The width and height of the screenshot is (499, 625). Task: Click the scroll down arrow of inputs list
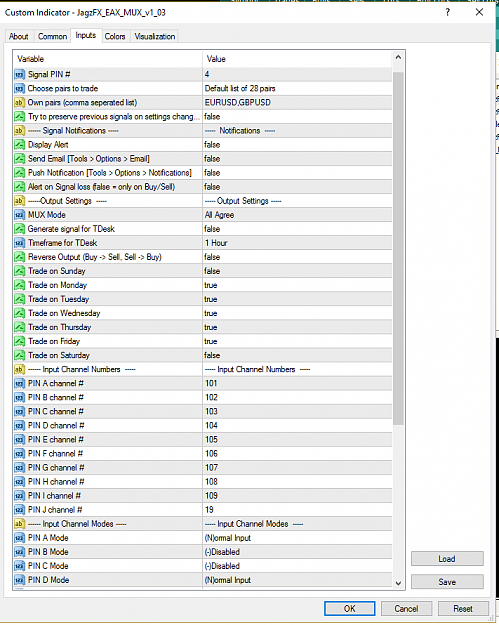[398, 583]
